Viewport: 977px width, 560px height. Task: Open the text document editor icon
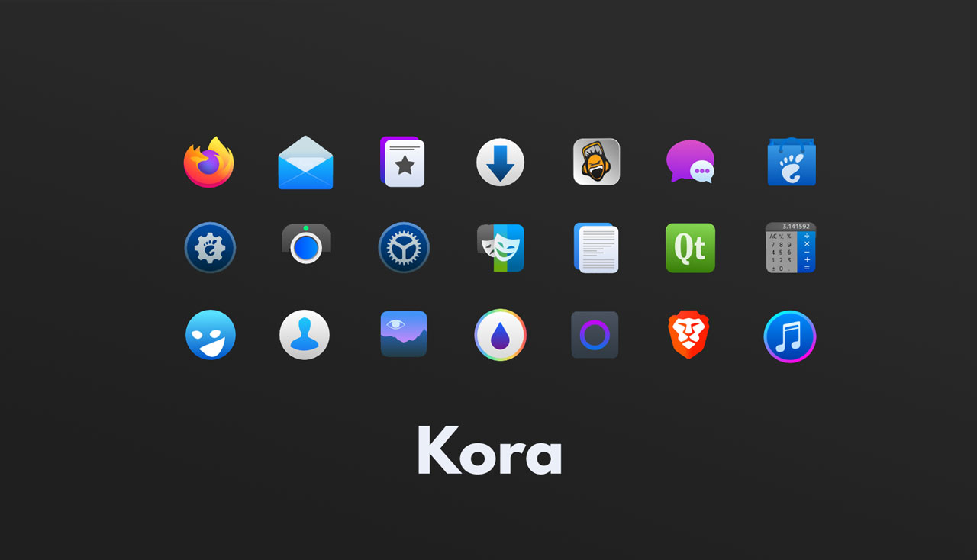pos(596,248)
